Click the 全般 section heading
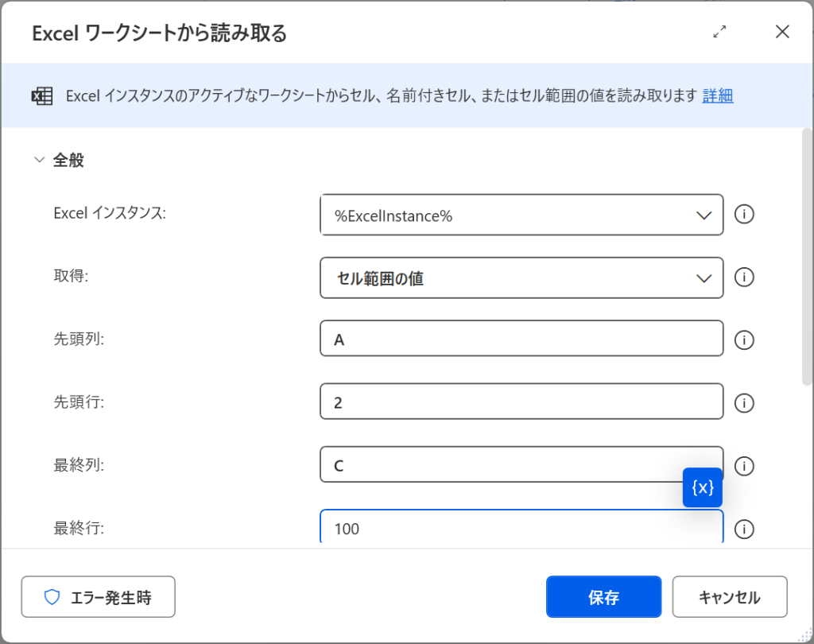814x644 pixels. pyautogui.click(x=68, y=160)
